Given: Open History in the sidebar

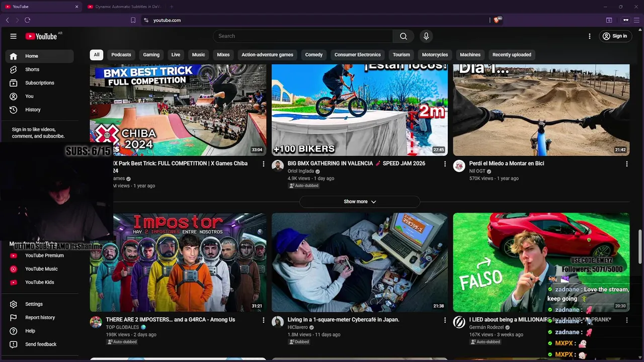Looking at the screenshot, I should [x=40, y=110].
